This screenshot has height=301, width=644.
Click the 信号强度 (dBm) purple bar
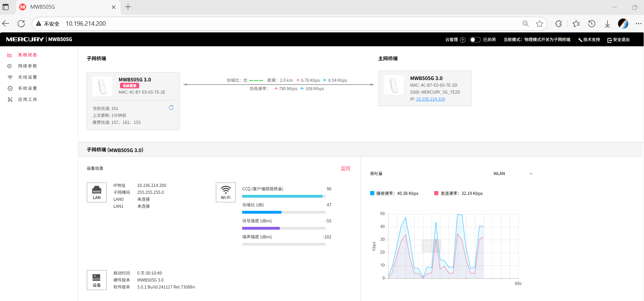pyautogui.click(x=261, y=228)
